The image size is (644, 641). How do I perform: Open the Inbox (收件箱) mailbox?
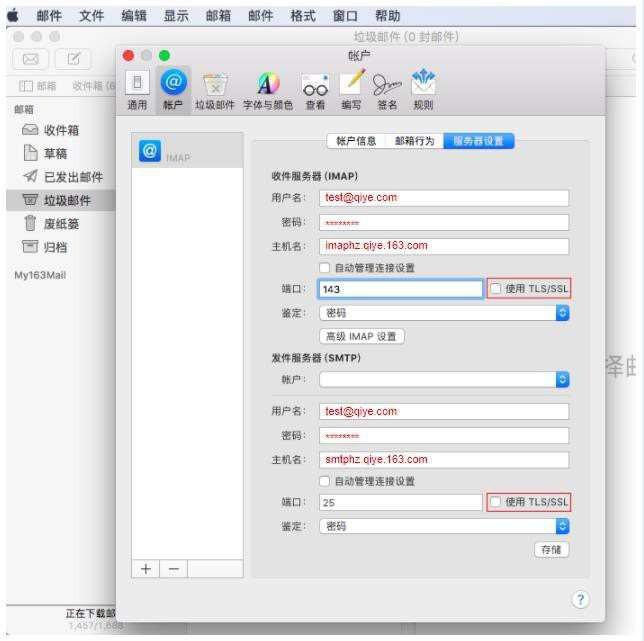tap(51, 130)
